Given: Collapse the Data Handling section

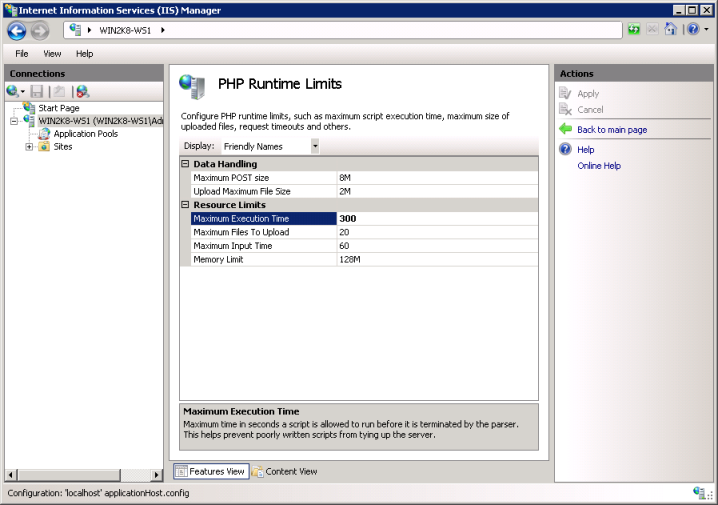Looking at the screenshot, I should (x=185, y=164).
